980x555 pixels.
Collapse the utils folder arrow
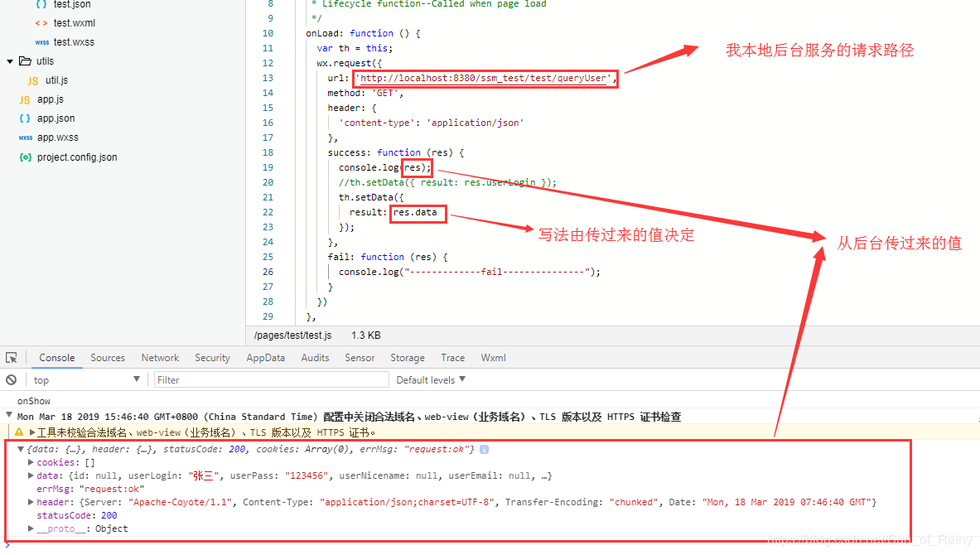click(x=9, y=61)
